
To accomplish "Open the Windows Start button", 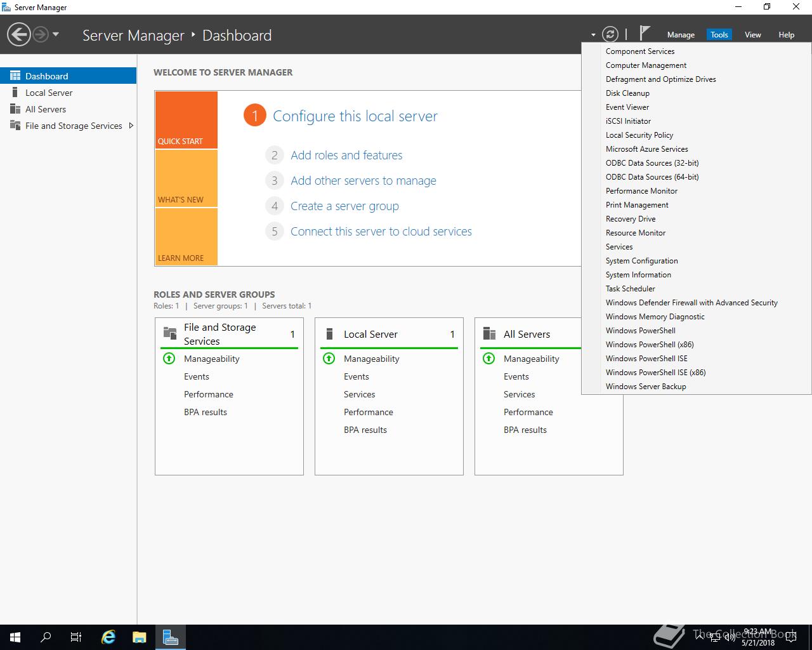I will pyautogui.click(x=15, y=637).
